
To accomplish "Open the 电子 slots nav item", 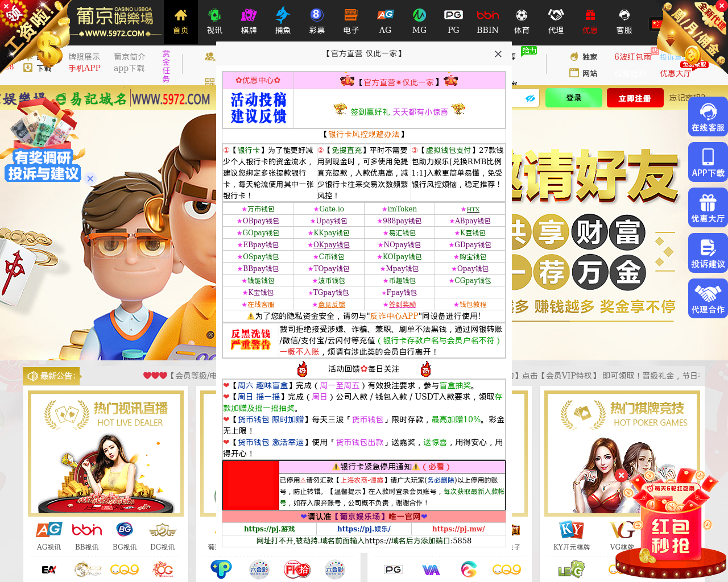I will (x=351, y=22).
